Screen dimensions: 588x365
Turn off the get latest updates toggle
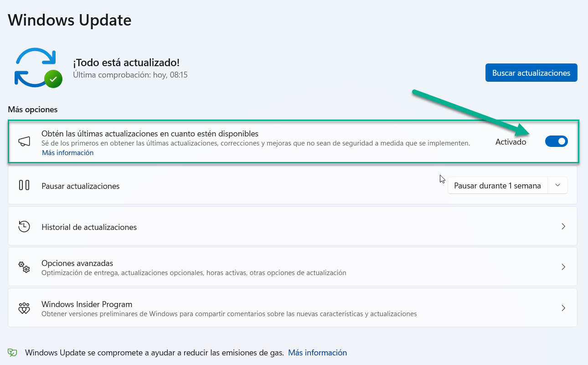[556, 141]
